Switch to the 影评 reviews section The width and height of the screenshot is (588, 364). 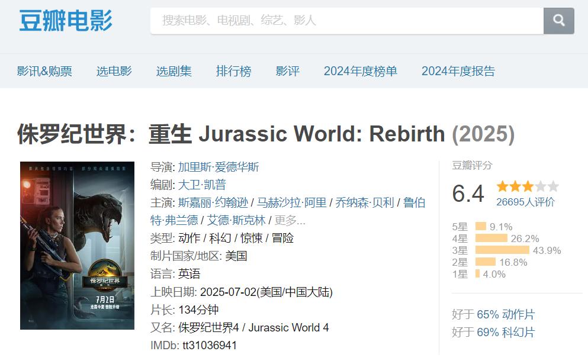[x=288, y=71]
